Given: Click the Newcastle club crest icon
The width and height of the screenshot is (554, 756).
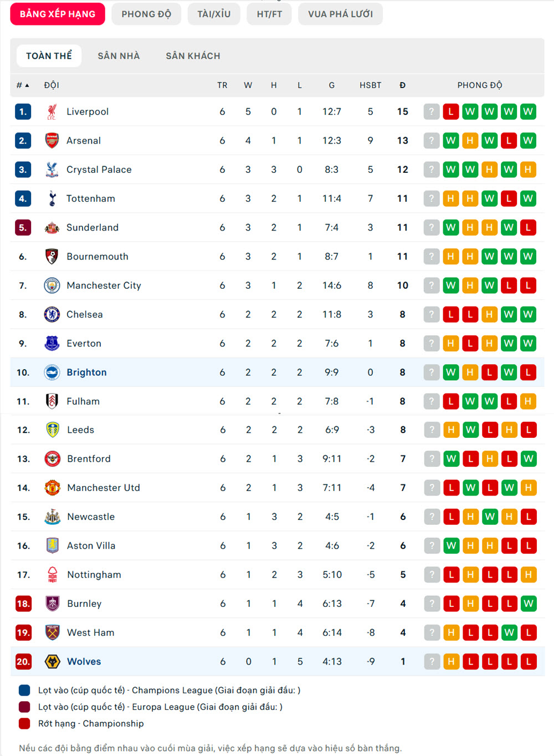Looking at the screenshot, I should point(52,517).
